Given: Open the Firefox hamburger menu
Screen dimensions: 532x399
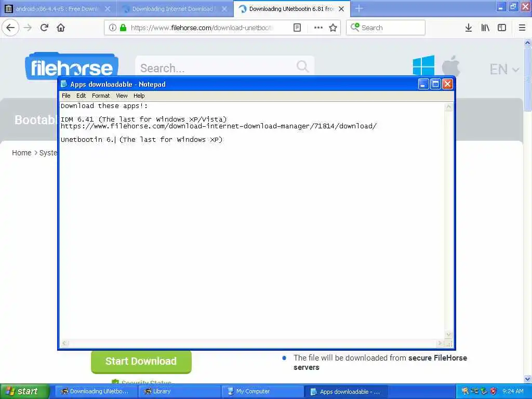Looking at the screenshot, I should [x=522, y=28].
